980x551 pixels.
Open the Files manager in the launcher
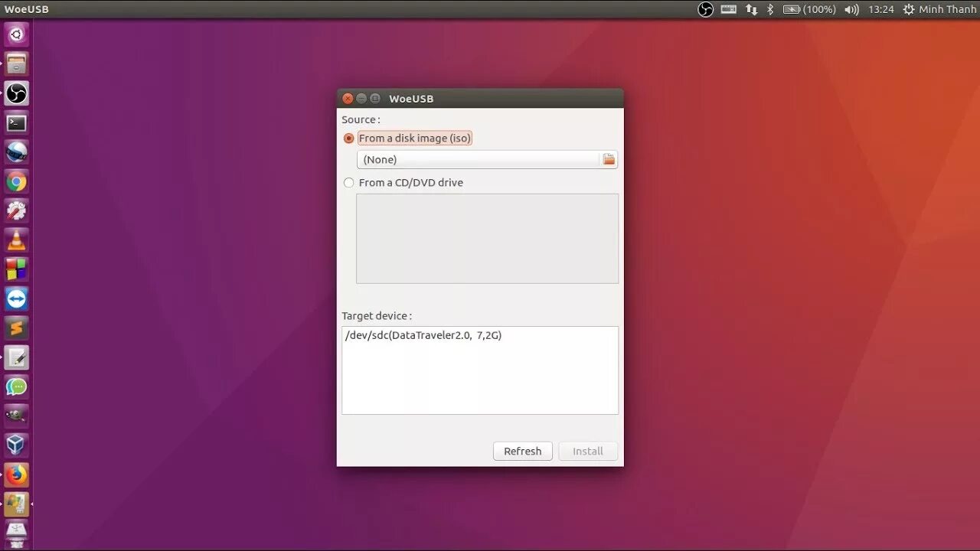click(x=16, y=64)
